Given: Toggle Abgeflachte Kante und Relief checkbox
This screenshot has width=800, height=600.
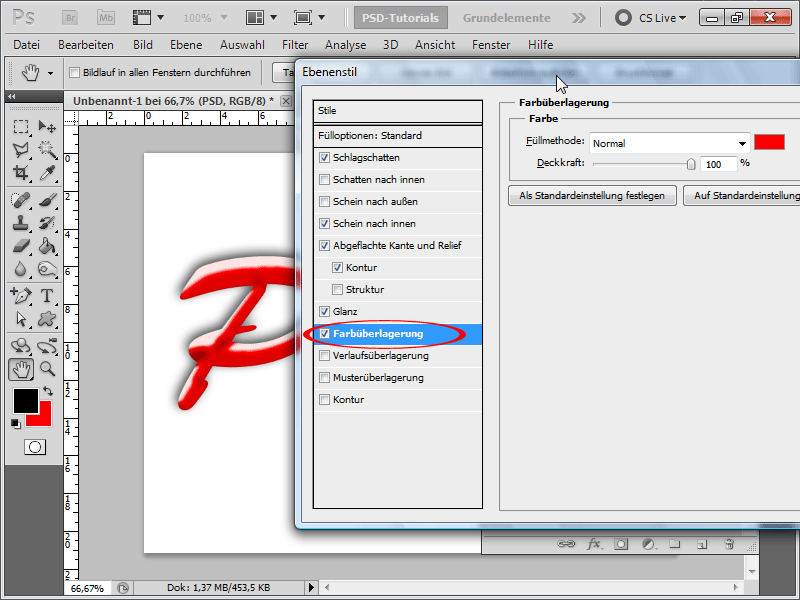Looking at the screenshot, I should pyautogui.click(x=324, y=245).
